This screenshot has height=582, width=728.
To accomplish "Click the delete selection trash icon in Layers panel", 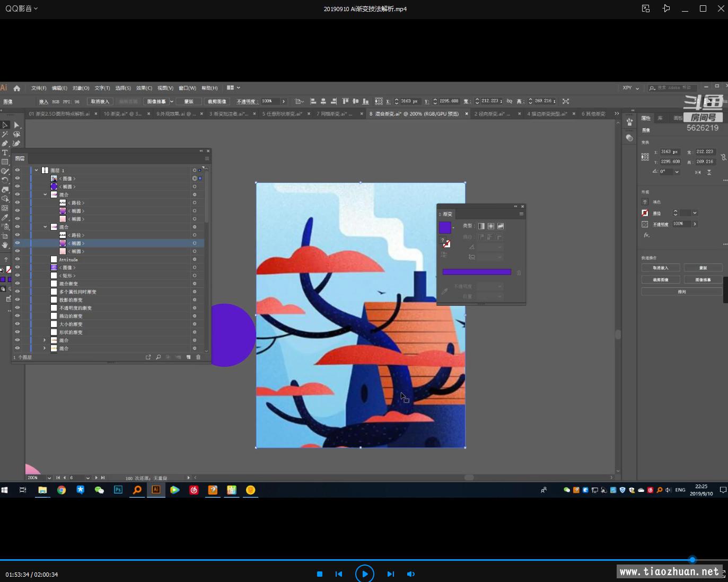I will point(198,357).
